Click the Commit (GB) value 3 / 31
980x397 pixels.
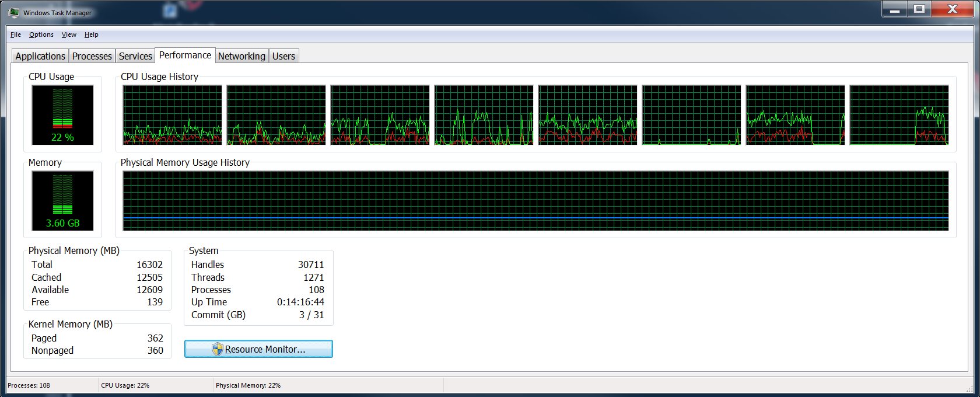(311, 315)
